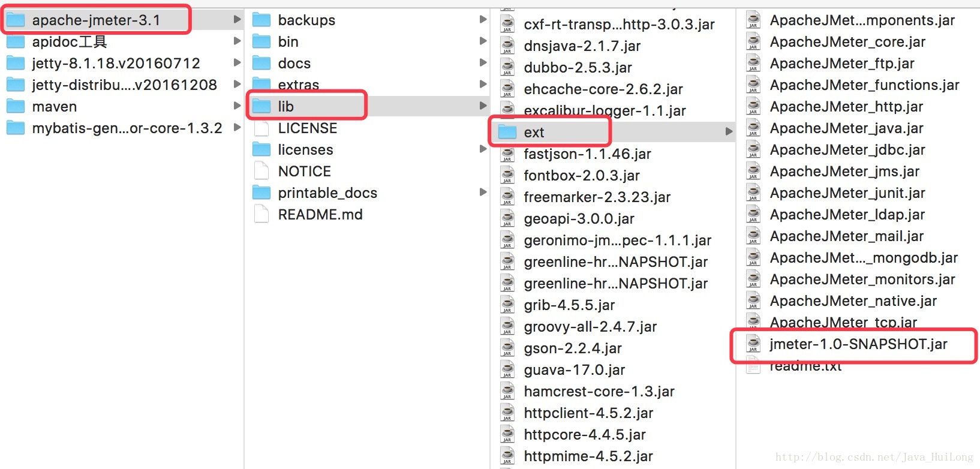The height and width of the screenshot is (469, 980).
Task: Expand arrow on the bin folder row
Action: (483, 41)
